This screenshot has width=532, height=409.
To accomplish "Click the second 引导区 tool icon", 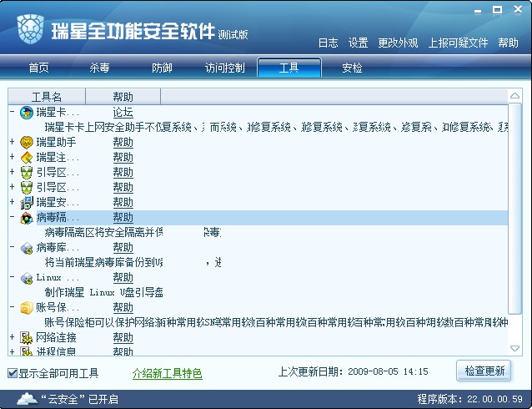I will (x=27, y=187).
